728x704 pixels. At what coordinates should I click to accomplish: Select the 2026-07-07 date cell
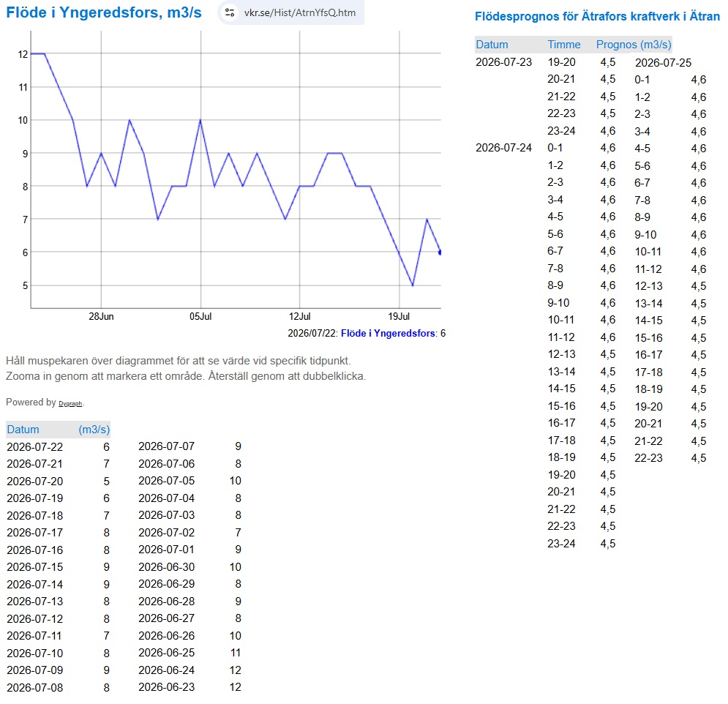click(x=167, y=446)
